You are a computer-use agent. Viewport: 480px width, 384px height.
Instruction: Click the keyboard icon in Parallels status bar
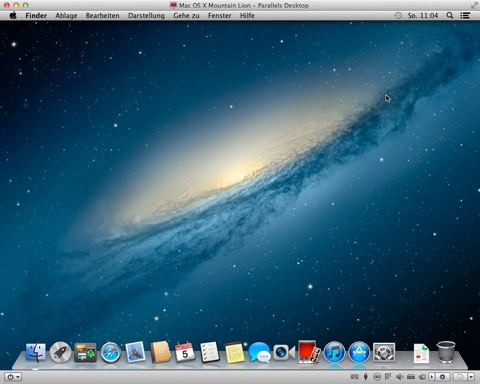point(355,377)
